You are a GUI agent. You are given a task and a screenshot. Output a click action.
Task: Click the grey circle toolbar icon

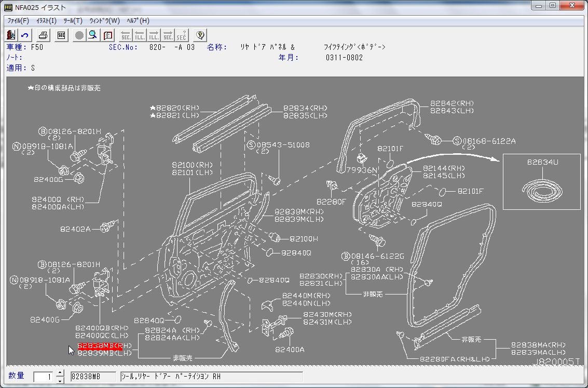click(79, 35)
